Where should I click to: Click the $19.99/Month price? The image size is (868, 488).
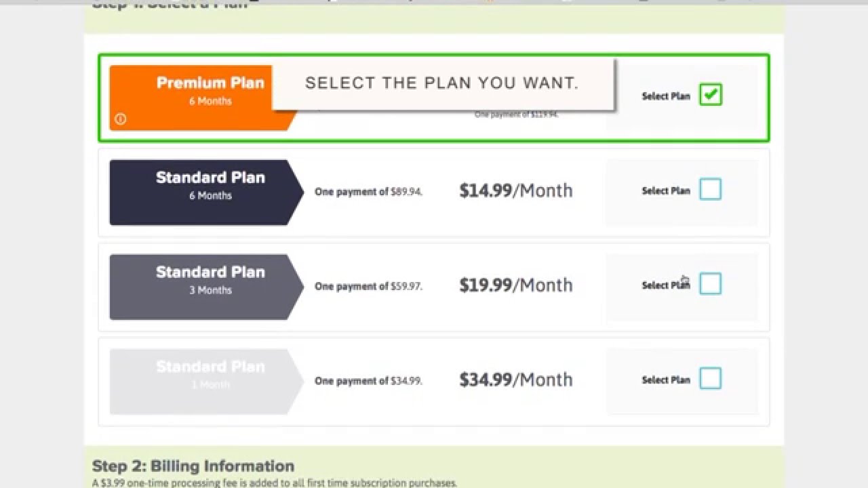click(515, 285)
